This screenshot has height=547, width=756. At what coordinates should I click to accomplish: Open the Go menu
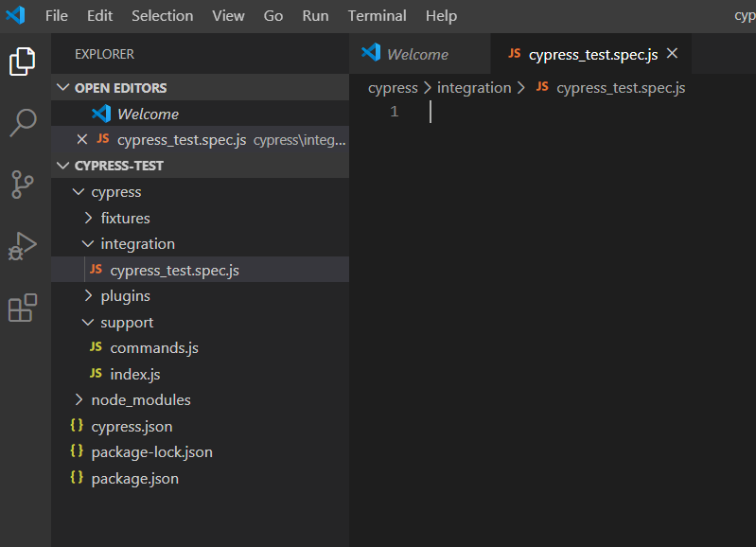(x=273, y=16)
